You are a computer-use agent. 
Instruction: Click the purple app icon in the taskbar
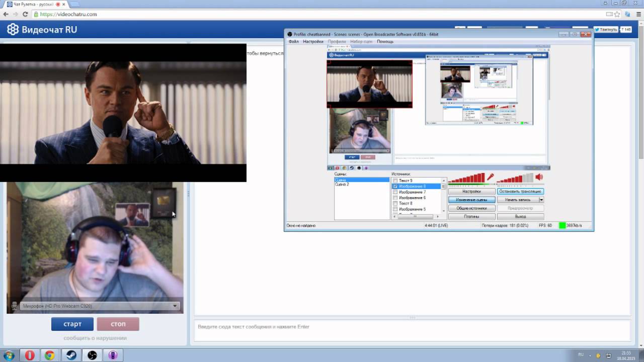tap(113, 355)
